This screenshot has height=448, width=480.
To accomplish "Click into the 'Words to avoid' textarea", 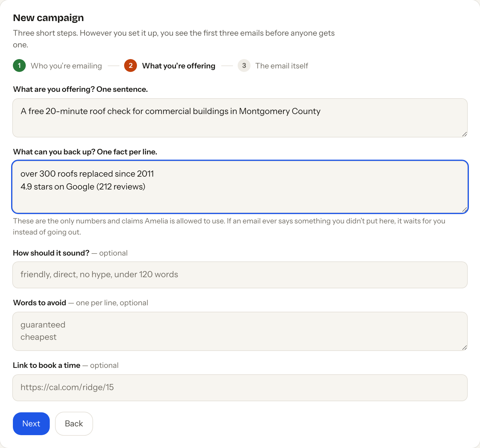I will click(240, 331).
